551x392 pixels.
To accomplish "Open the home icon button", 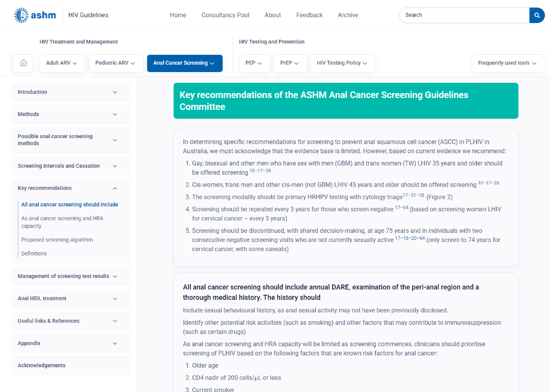I will (x=23, y=63).
